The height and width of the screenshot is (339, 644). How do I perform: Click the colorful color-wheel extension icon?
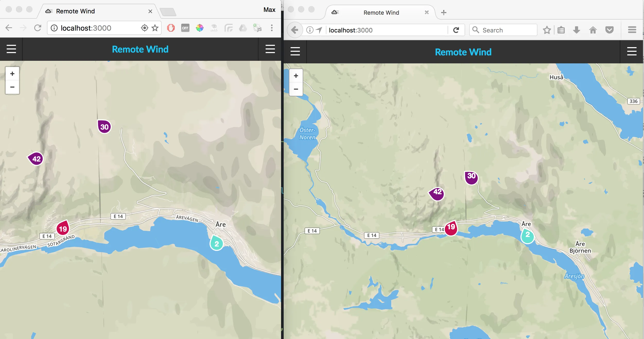(199, 28)
